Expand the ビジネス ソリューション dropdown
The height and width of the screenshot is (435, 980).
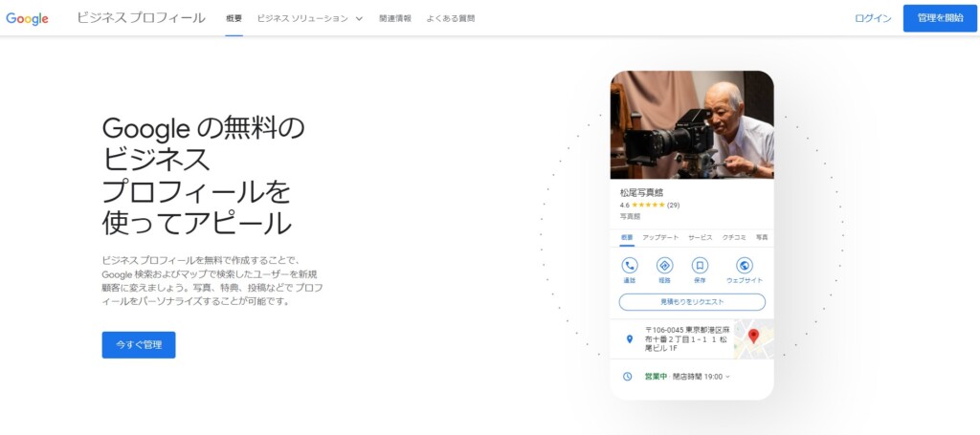309,18
